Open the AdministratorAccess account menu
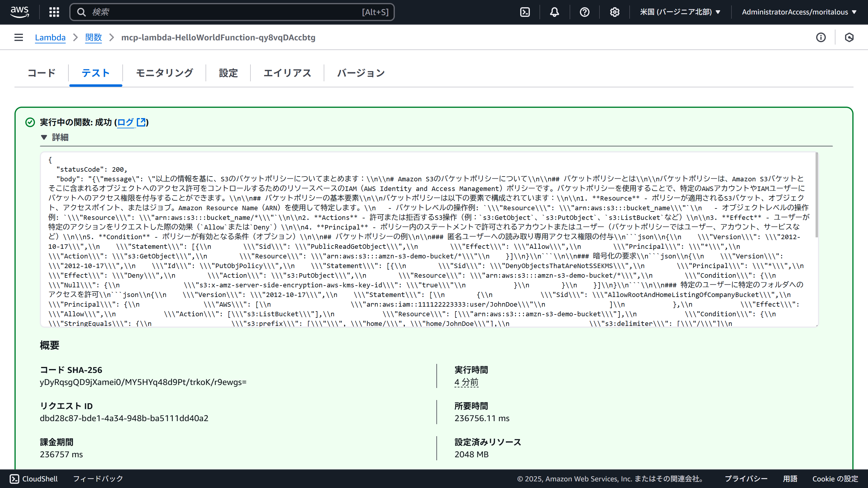 pos(799,12)
